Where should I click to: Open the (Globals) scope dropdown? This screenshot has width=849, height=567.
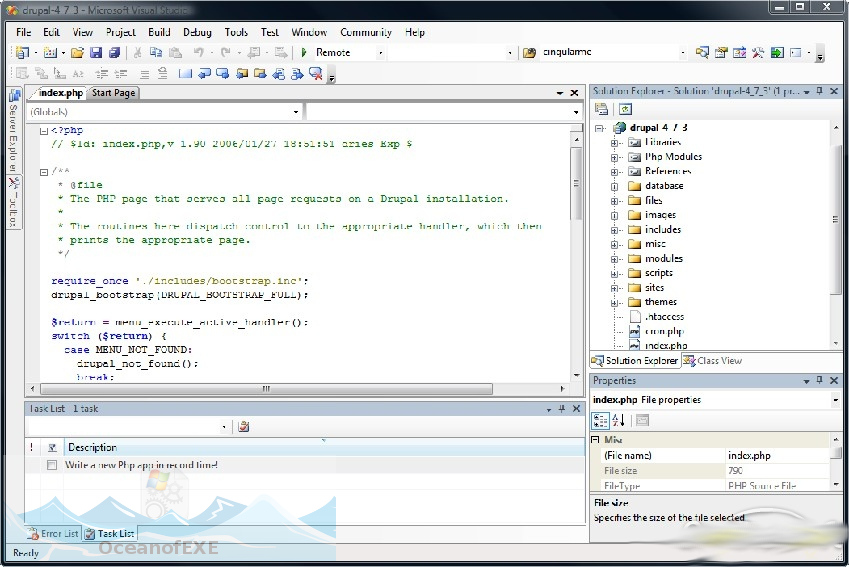click(x=296, y=112)
